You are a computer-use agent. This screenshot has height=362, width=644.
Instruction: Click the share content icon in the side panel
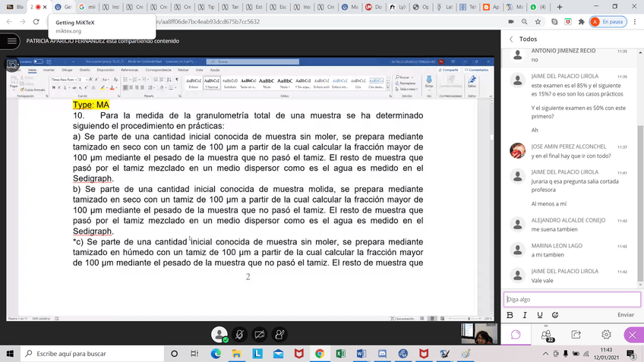576,335
